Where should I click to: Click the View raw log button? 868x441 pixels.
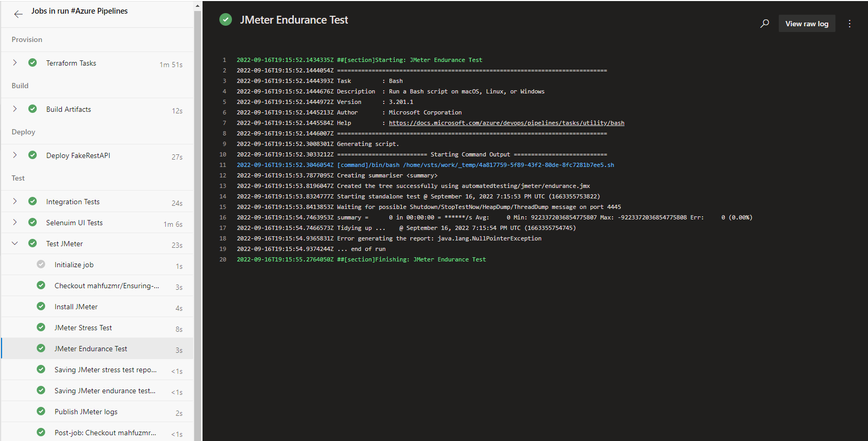[x=807, y=24]
